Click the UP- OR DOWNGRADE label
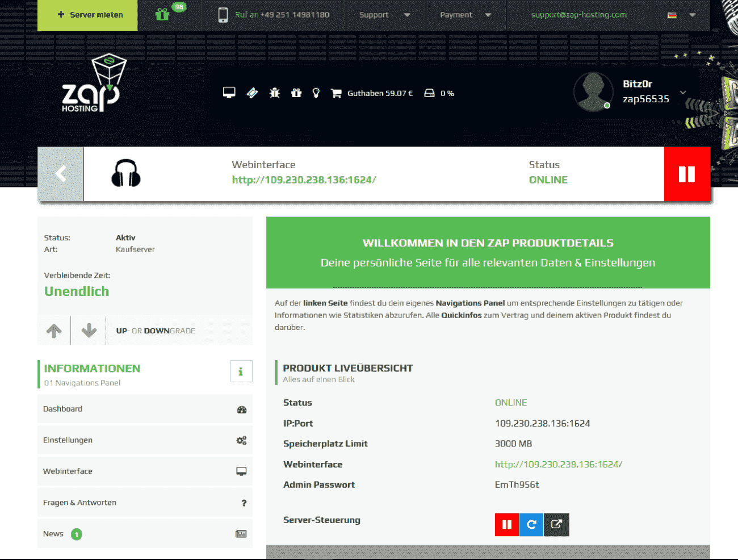Image resolution: width=738 pixels, height=560 pixels. click(x=156, y=331)
